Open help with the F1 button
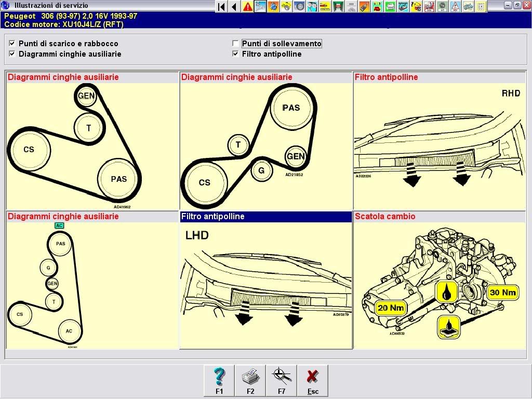The height and width of the screenshot is (399, 532). point(219,381)
